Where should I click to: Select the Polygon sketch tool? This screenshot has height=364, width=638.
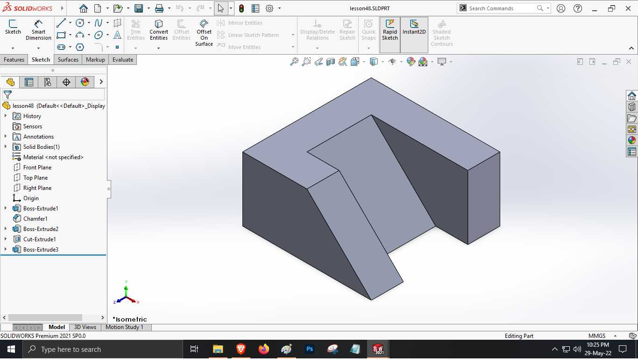tap(80, 47)
